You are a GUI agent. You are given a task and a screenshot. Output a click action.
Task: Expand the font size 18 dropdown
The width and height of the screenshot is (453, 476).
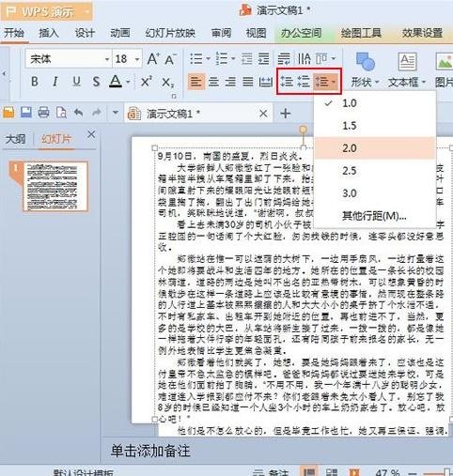coord(137,59)
